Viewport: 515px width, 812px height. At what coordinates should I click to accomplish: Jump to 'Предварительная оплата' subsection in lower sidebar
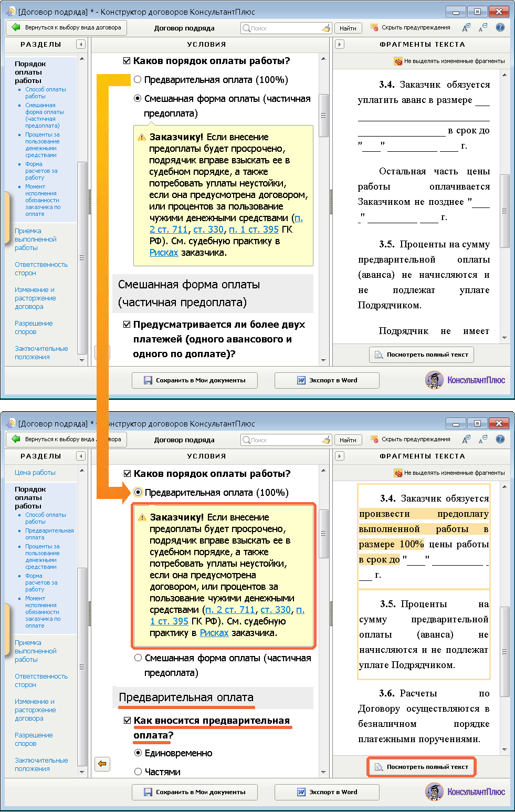coord(49,534)
